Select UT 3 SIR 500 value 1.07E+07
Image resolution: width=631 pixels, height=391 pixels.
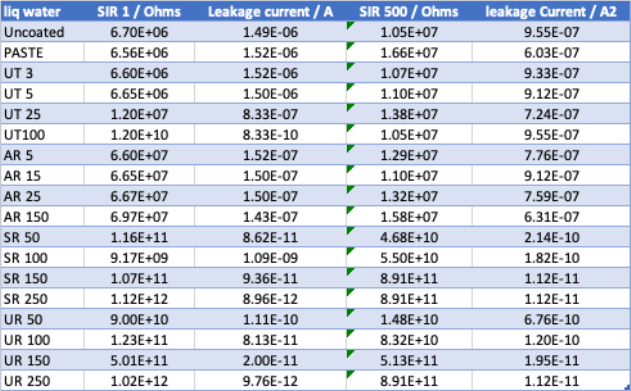409,73
